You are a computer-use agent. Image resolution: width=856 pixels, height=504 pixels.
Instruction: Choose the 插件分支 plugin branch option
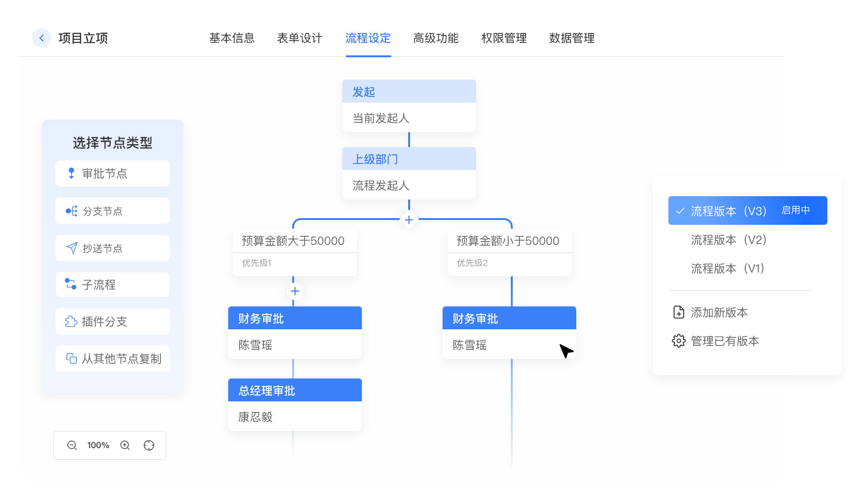coord(112,322)
